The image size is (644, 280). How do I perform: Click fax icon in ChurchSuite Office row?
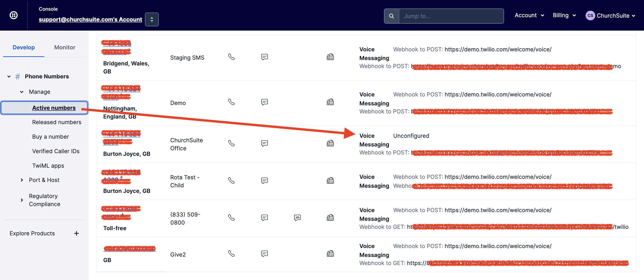(330, 143)
